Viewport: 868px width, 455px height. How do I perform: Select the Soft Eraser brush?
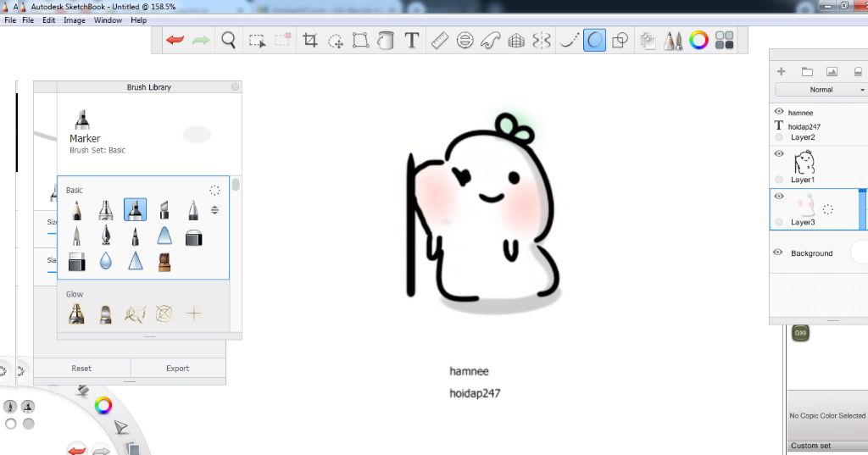(77, 262)
